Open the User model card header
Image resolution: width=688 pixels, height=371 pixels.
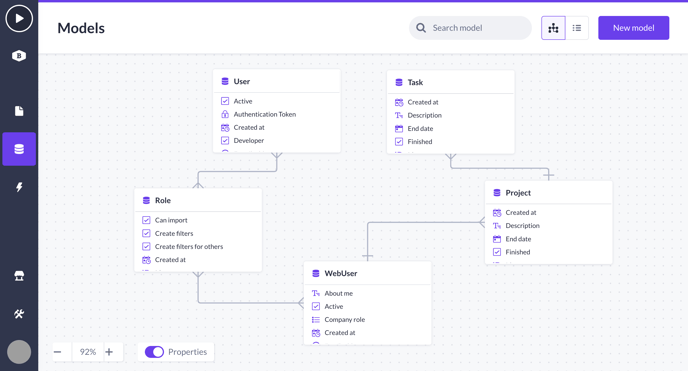click(x=277, y=81)
